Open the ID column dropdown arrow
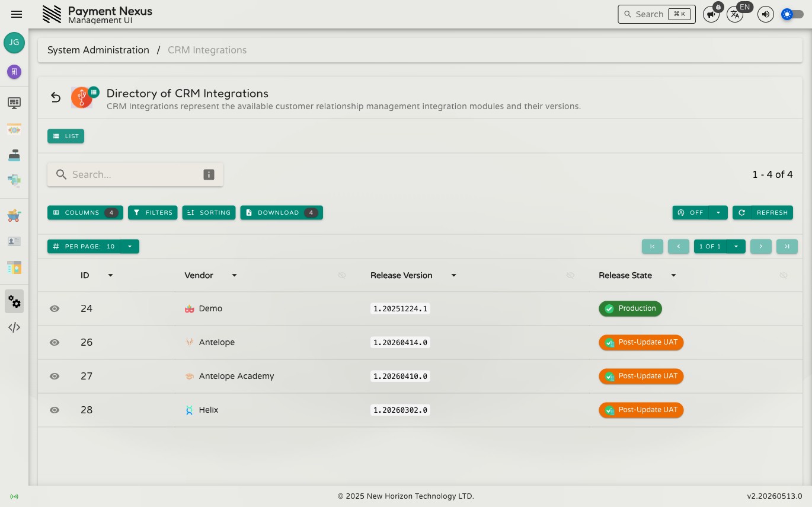This screenshot has width=812, height=507. tap(110, 275)
